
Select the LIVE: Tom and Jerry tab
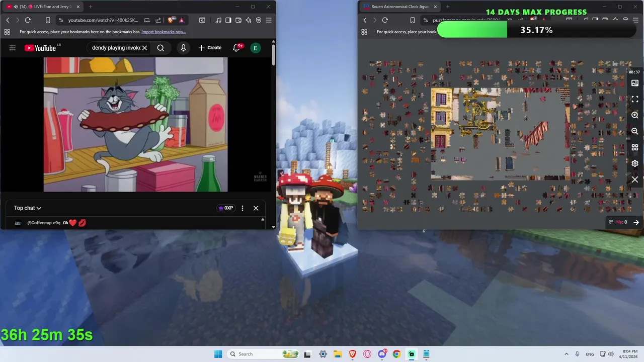point(43,7)
